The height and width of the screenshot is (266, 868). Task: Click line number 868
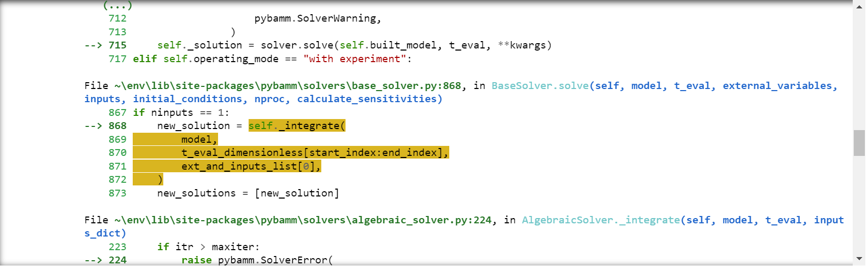pyautogui.click(x=117, y=126)
